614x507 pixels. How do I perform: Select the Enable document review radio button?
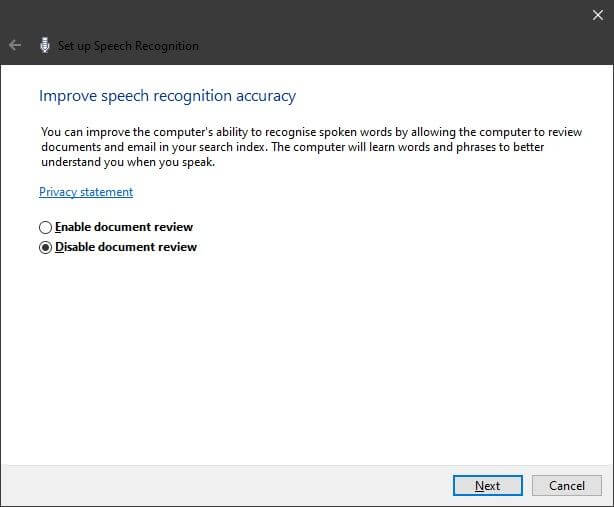click(45, 227)
